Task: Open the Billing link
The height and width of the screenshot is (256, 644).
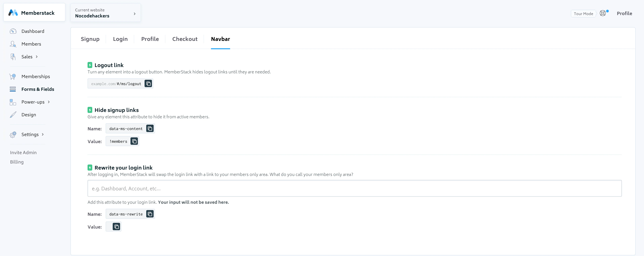Action: [x=17, y=162]
